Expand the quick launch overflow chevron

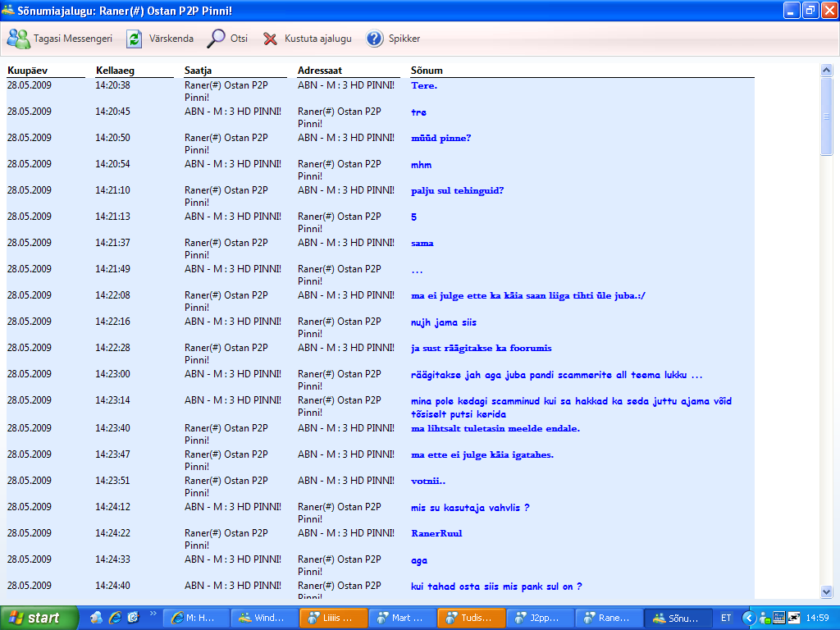[152, 614]
